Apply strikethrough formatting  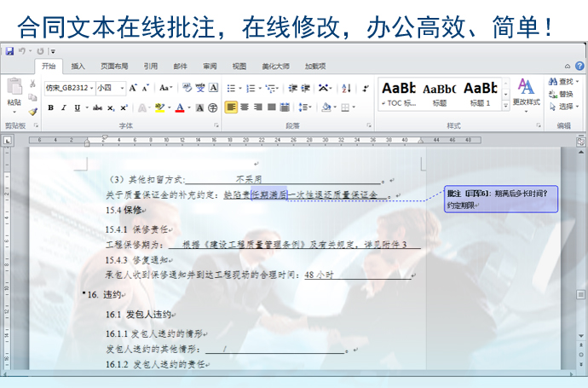click(97, 107)
